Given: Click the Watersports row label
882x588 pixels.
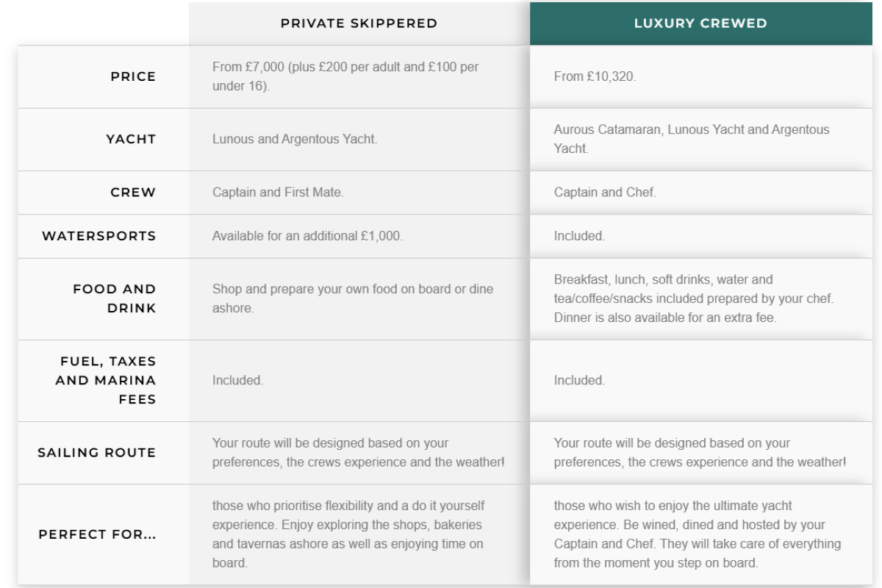Looking at the screenshot, I should [x=99, y=236].
